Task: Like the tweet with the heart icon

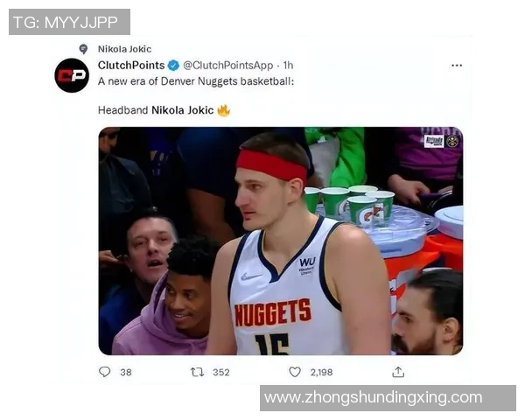Action: 295,372
